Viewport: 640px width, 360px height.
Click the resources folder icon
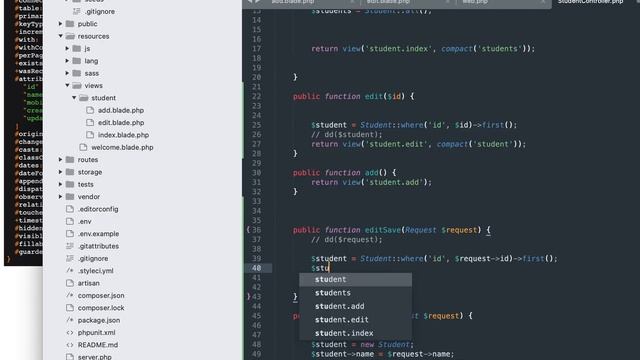tap(70, 36)
